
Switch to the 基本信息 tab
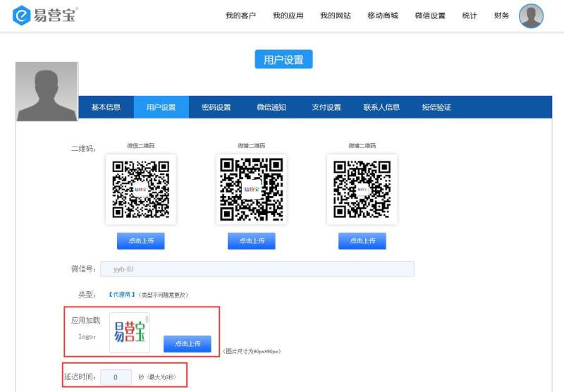pos(106,107)
